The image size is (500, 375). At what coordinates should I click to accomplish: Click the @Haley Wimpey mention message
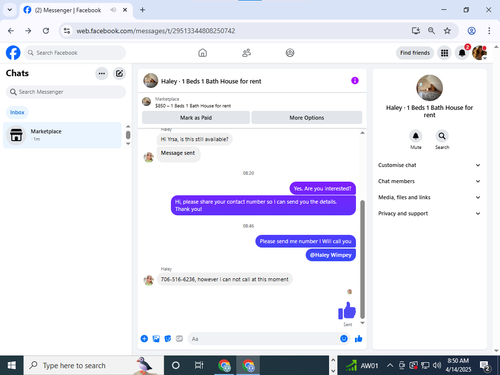(x=331, y=255)
